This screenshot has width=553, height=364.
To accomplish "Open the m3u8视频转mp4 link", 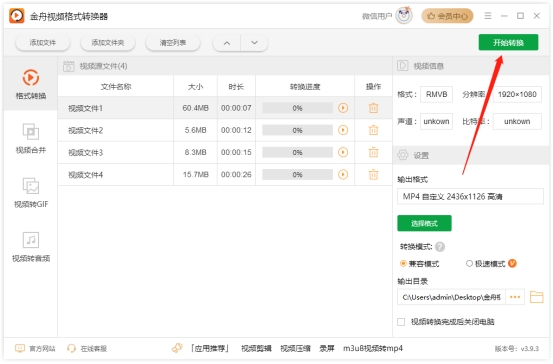I will point(373,348).
